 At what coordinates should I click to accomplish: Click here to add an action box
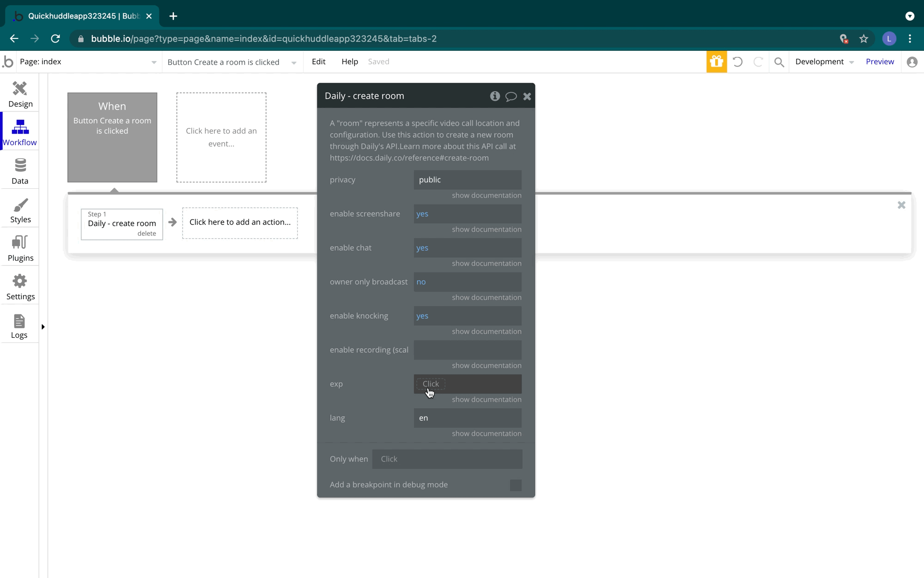point(240,223)
